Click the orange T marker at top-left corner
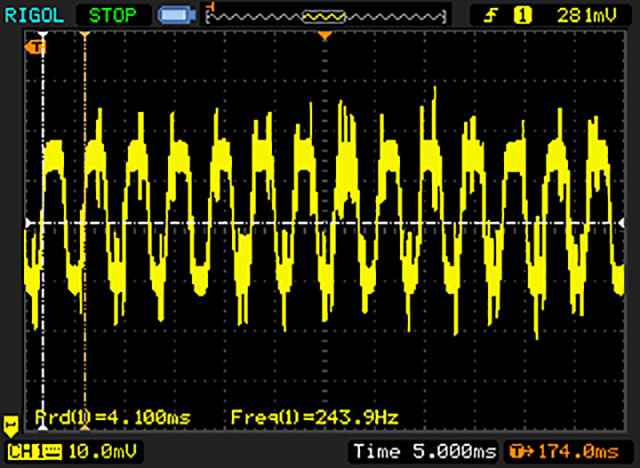 (38, 46)
